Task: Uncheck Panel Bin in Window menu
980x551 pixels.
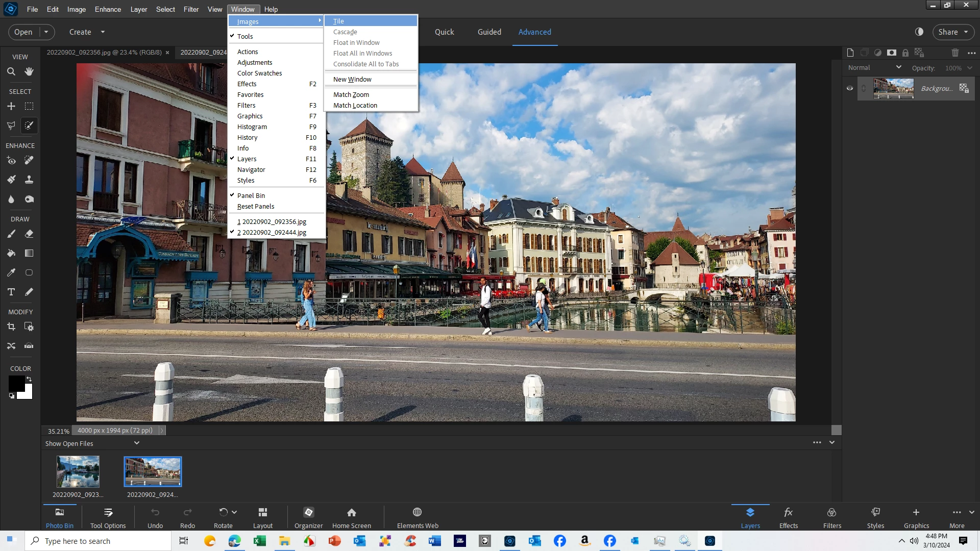Action: click(x=251, y=195)
